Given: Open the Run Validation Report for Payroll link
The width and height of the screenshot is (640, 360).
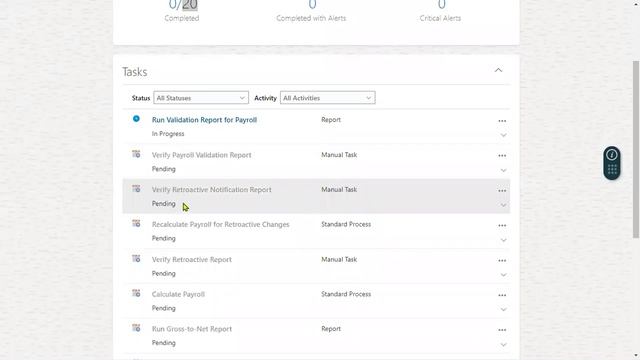Looking at the screenshot, I should point(204,120).
